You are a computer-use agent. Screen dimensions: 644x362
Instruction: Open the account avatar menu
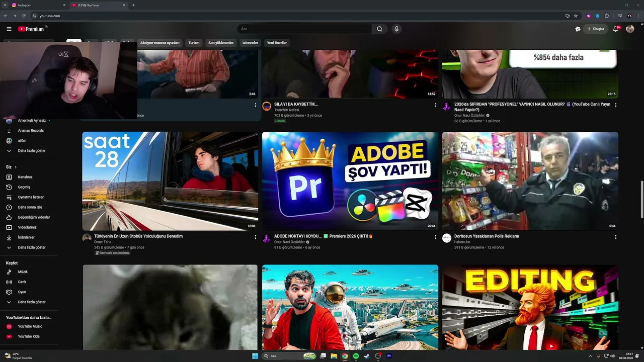coord(630,29)
